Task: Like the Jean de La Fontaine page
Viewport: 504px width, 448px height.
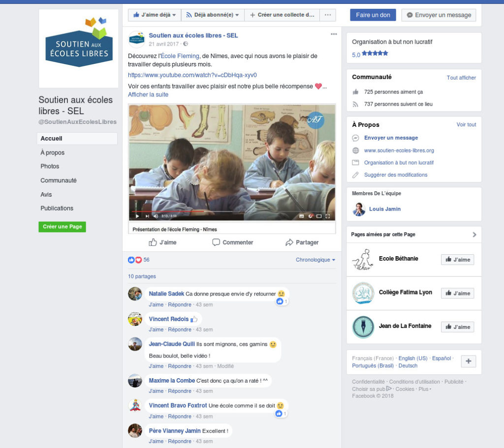Action: (457, 327)
